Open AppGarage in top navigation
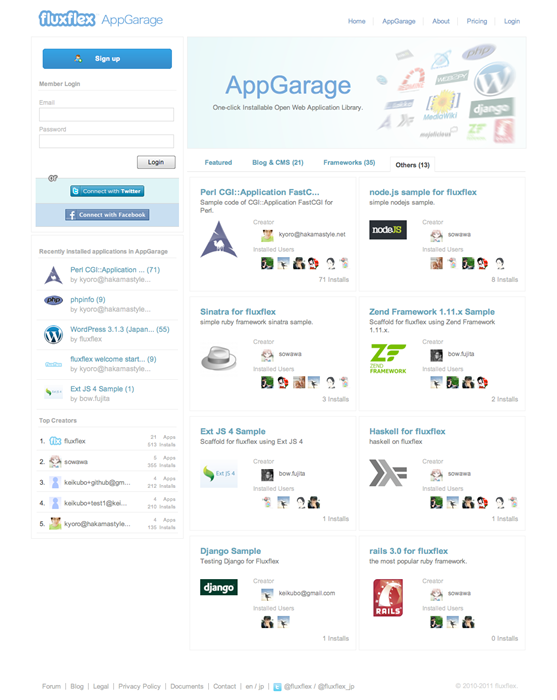This screenshot has height=700, width=557. coord(399,21)
